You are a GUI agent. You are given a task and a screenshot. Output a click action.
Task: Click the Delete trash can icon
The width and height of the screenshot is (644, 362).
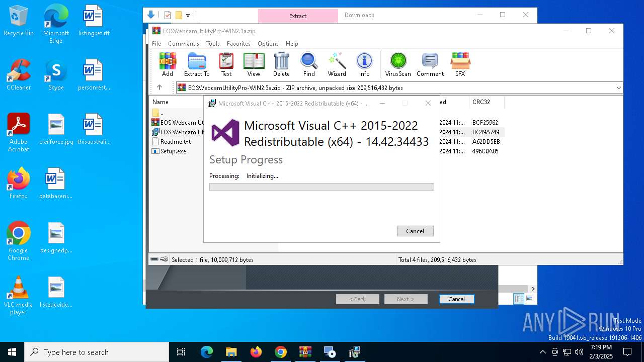pos(281,64)
